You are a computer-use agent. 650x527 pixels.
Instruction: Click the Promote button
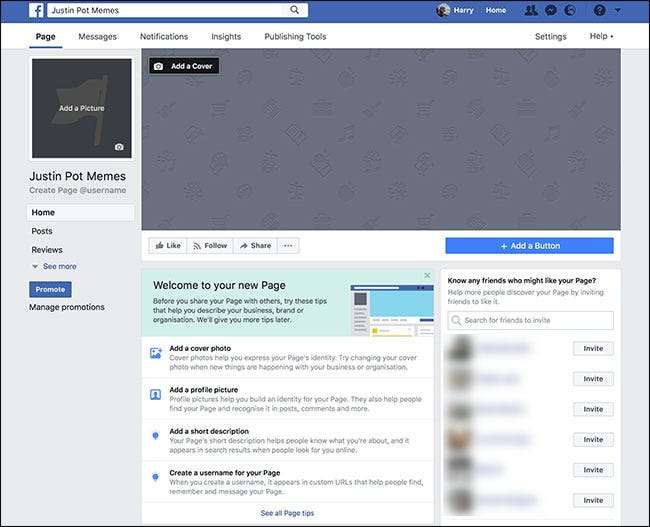[x=50, y=289]
